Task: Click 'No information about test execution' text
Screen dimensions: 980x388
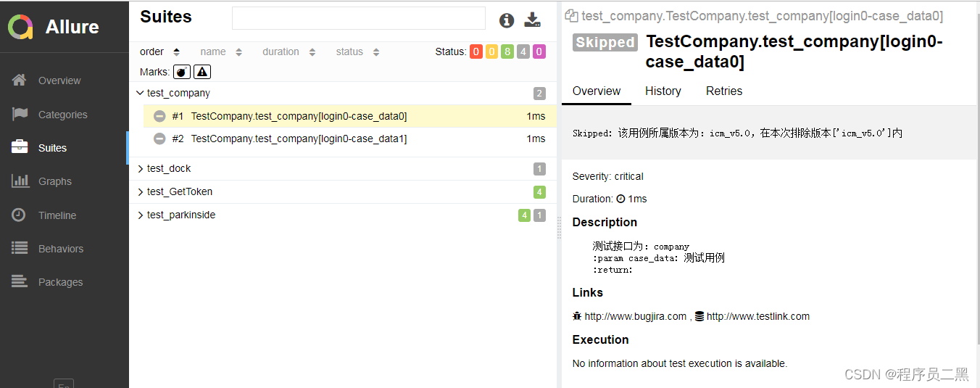Action: coord(680,363)
